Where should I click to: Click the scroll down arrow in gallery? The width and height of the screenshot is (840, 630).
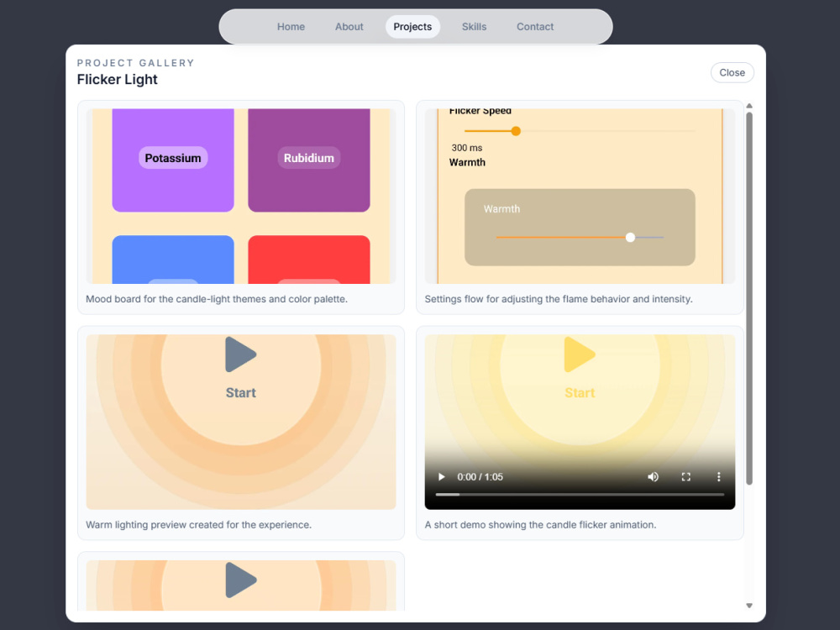(x=749, y=606)
